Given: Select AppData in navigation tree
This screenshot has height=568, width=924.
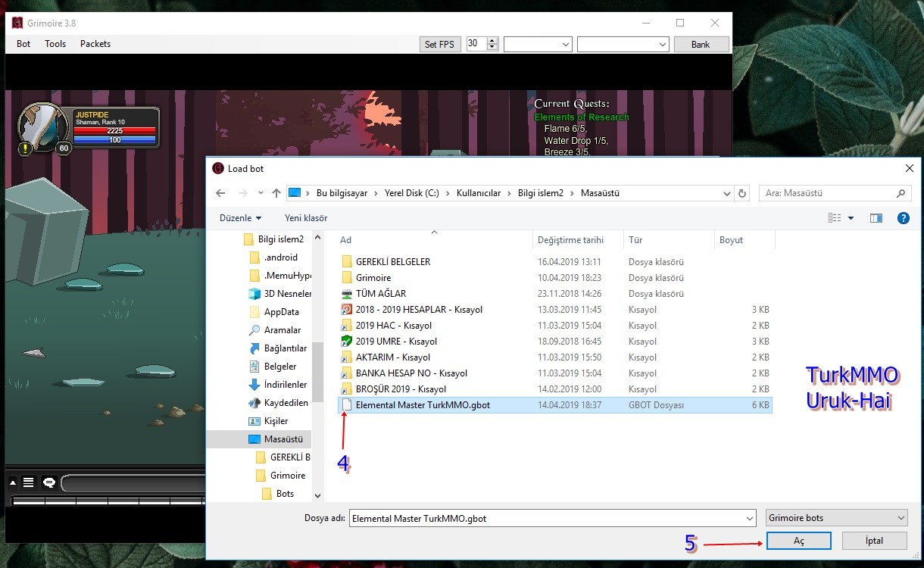Looking at the screenshot, I should point(274,312).
